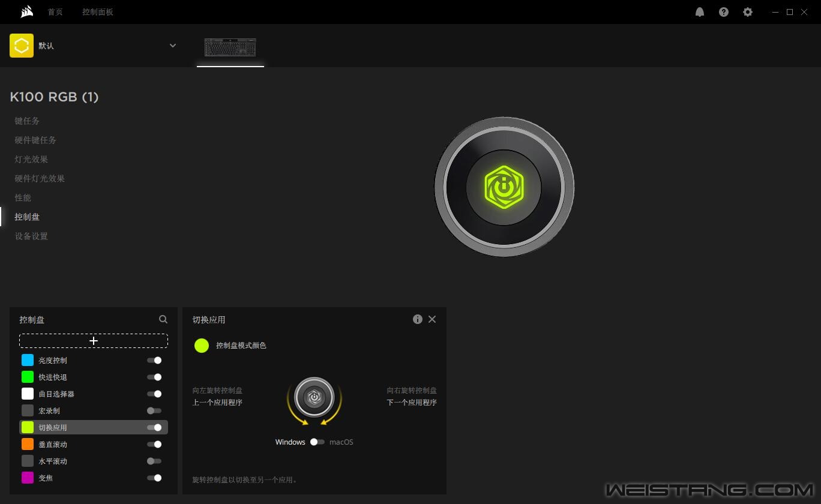Image resolution: width=821 pixels, height=504 pixels.
Task: Open the 硬件键任务 section
Action: click(35, 140)
